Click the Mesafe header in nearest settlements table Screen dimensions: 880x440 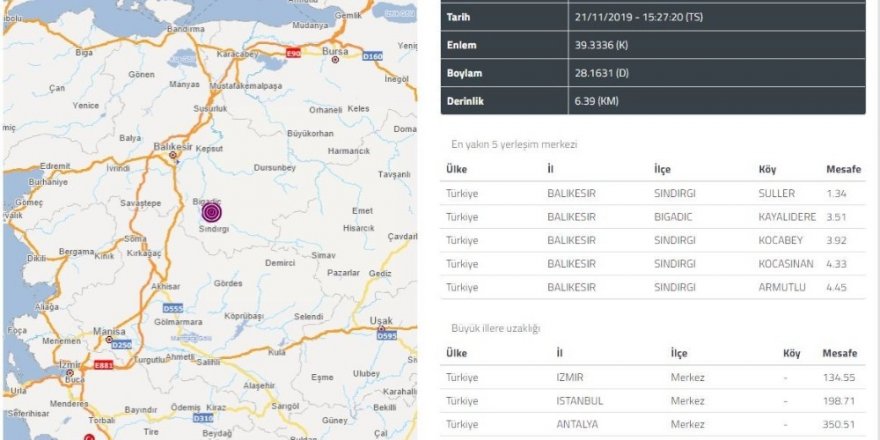(842, 169)
